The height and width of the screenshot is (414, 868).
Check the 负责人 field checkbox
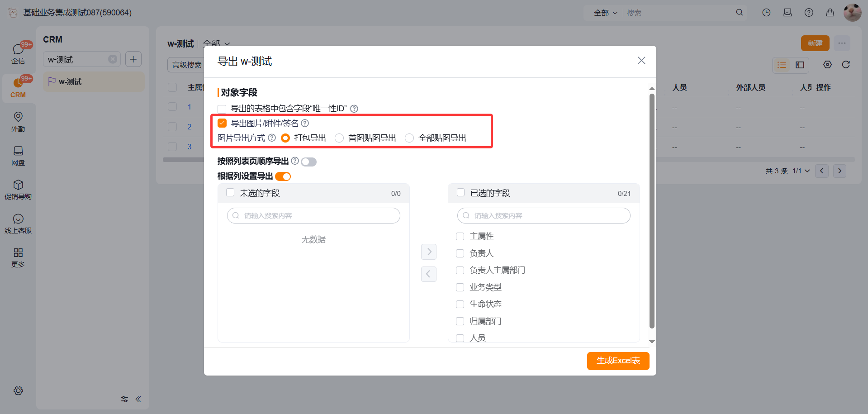460,253
